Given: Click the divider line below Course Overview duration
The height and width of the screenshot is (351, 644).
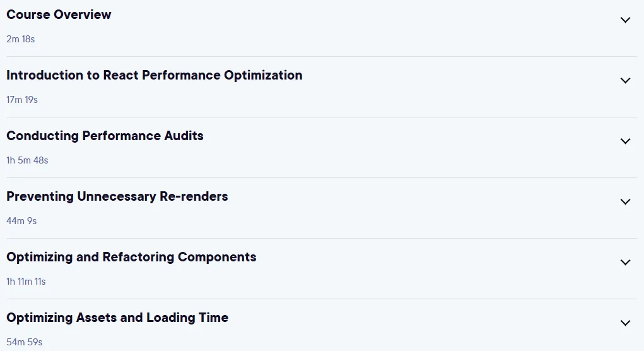Looking at the screenshot, I should pyautogui.click(x=322, y=56).
